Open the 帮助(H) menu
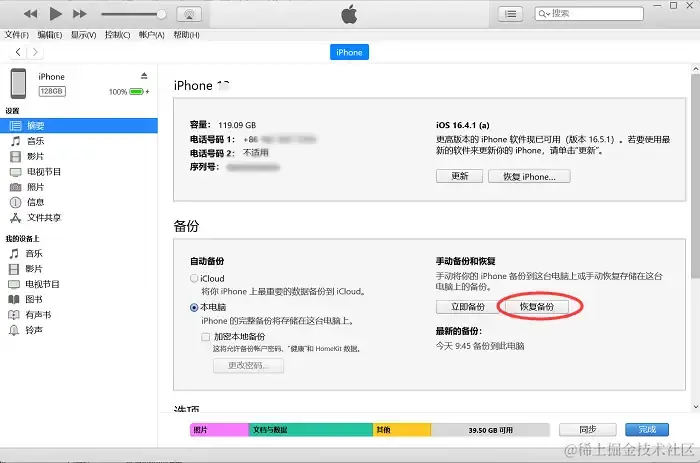Image resolution: width=700 pixels, height=463 pixels. pos(186,35)
